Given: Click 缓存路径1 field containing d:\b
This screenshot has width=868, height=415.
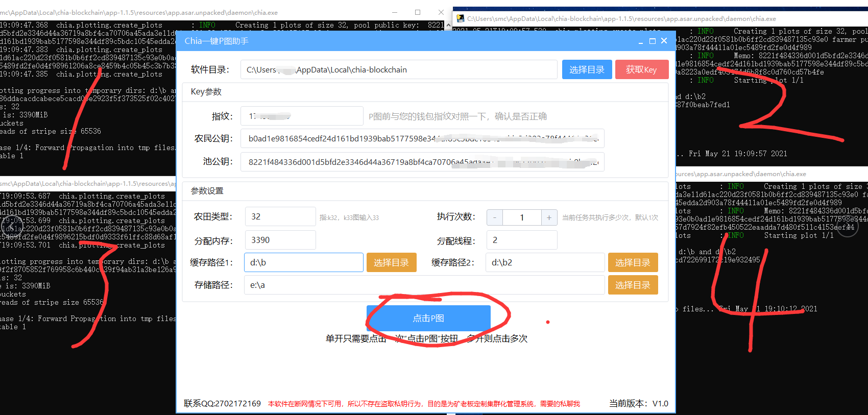Looking at the screenshot, I should coord(304,262).
